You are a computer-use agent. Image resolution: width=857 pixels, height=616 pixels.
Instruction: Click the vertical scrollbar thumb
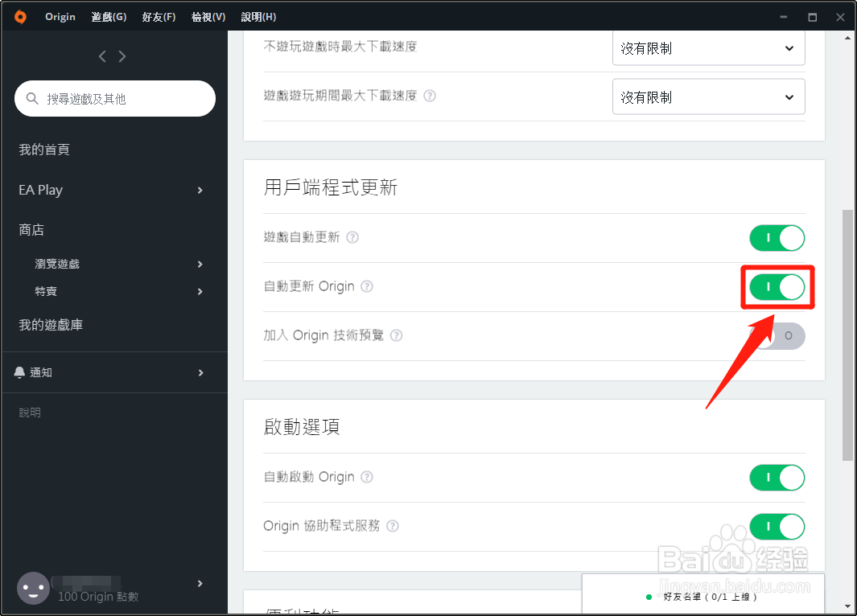(x=847, y=335)
